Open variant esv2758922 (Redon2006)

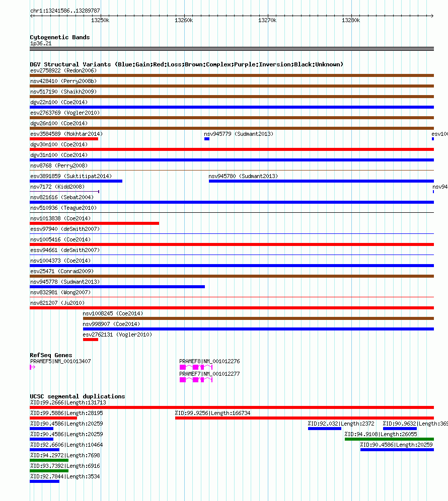[63, 70]
